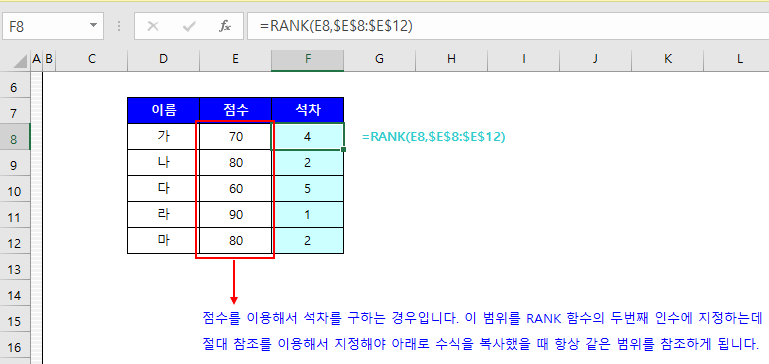Image resolution: width=769 pixels, height=364 pixels.
Task: Select column J header
Action: 595,59
